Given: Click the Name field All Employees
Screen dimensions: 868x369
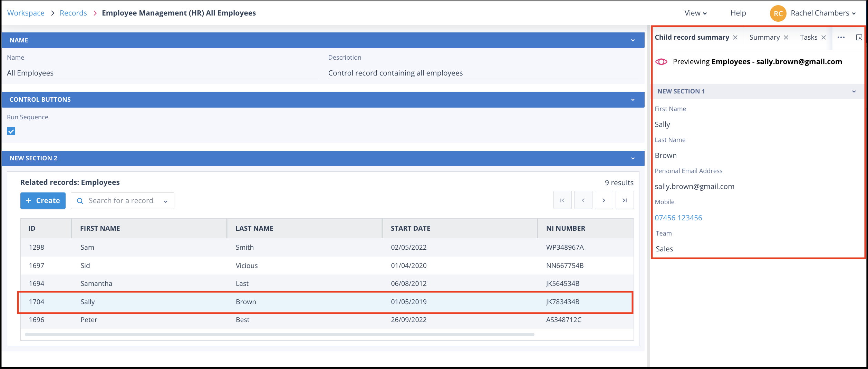Looking at the screenshot, I should pyautogui.click(x=162, y=73).
